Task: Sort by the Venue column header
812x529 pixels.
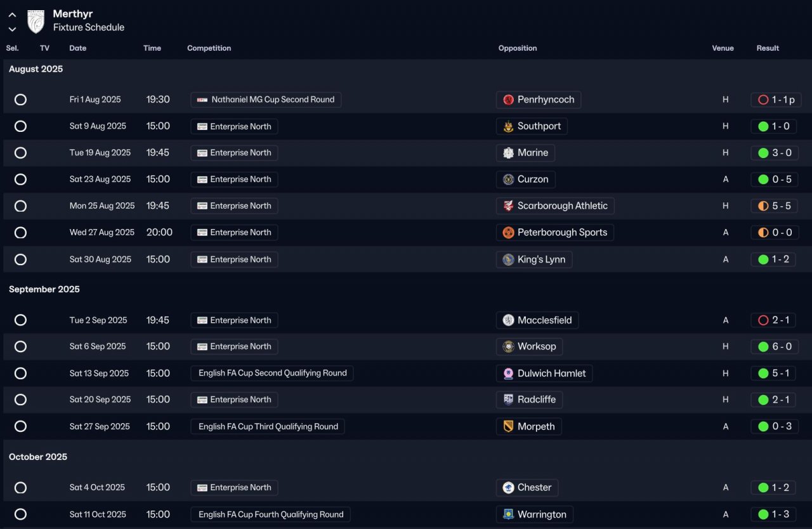Action: (723, 48)
